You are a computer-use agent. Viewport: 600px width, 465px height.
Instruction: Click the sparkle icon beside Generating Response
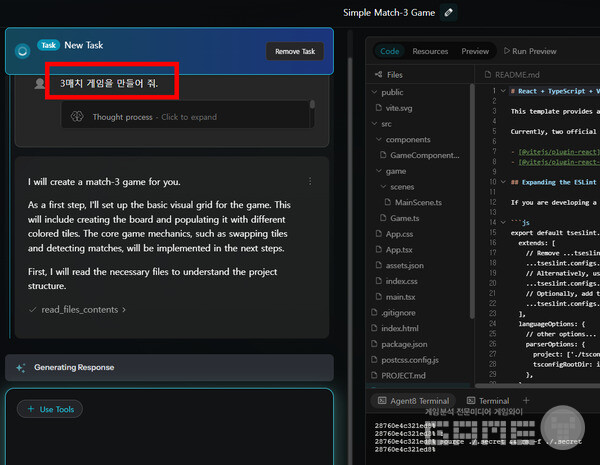(20, 367)
